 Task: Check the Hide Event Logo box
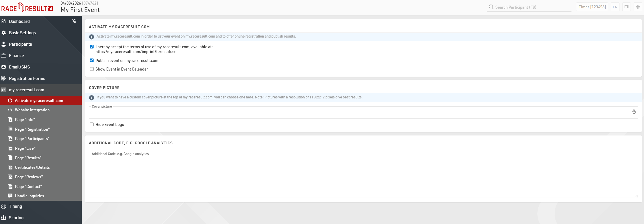[92, 124]
